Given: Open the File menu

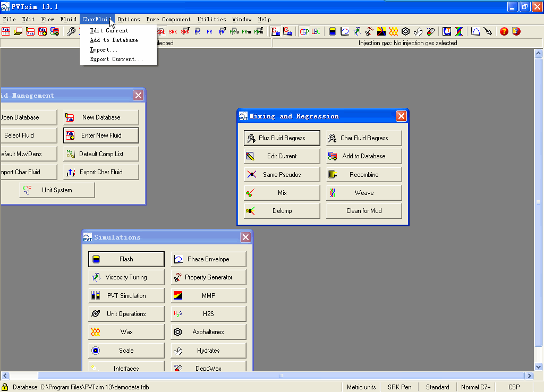Looking at the screenshot, I should (10, 20).
